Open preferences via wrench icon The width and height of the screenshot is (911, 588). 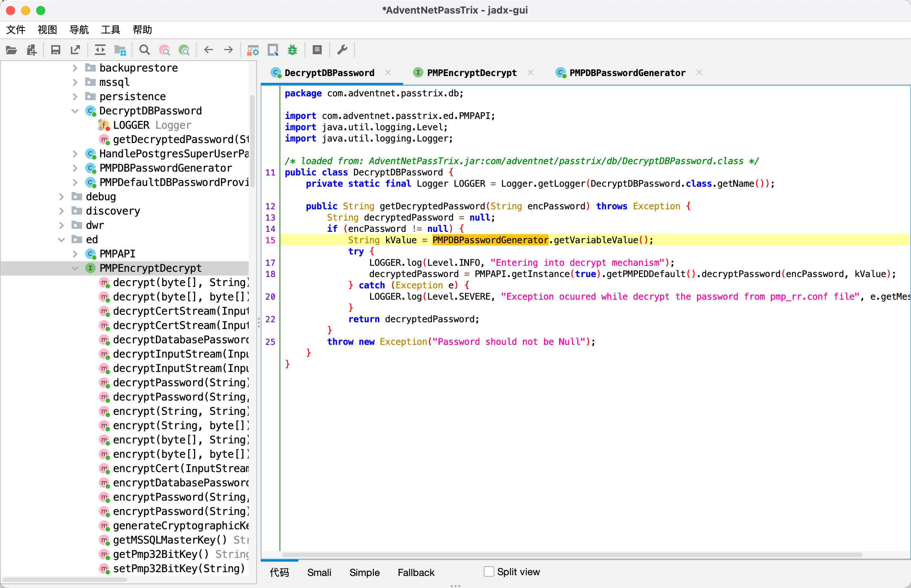[342, 50]
